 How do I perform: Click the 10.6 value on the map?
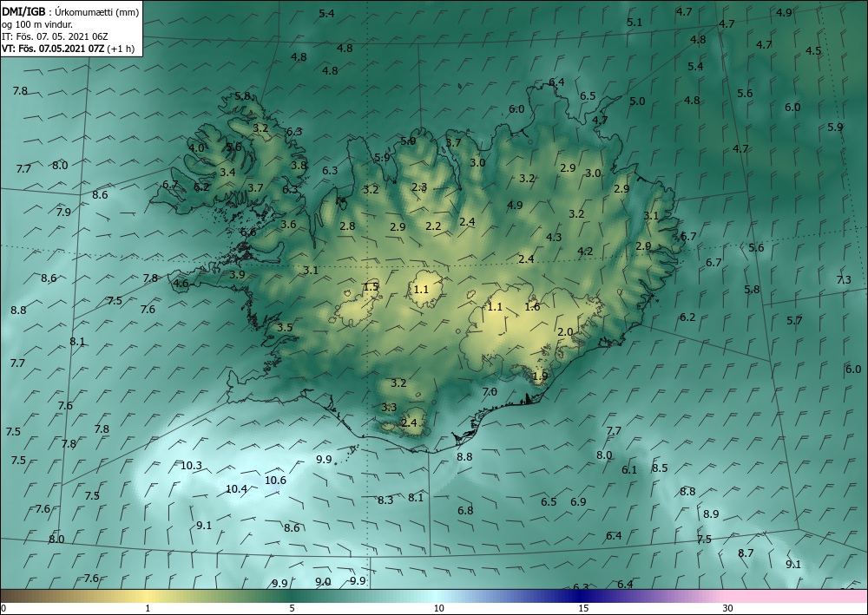[275, 480]
